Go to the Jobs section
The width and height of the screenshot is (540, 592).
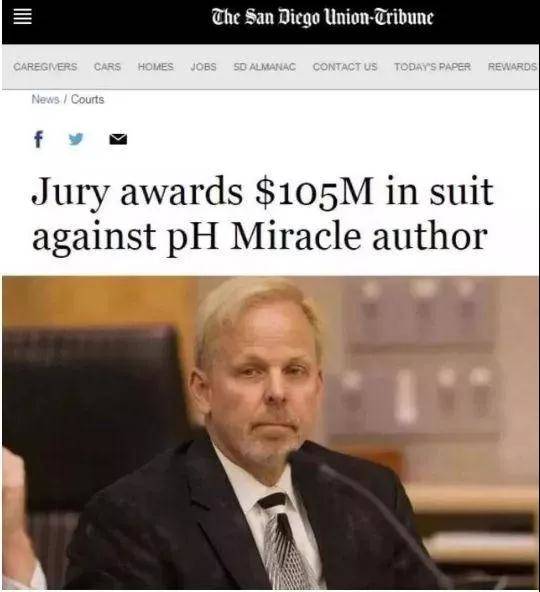(204, 67)
